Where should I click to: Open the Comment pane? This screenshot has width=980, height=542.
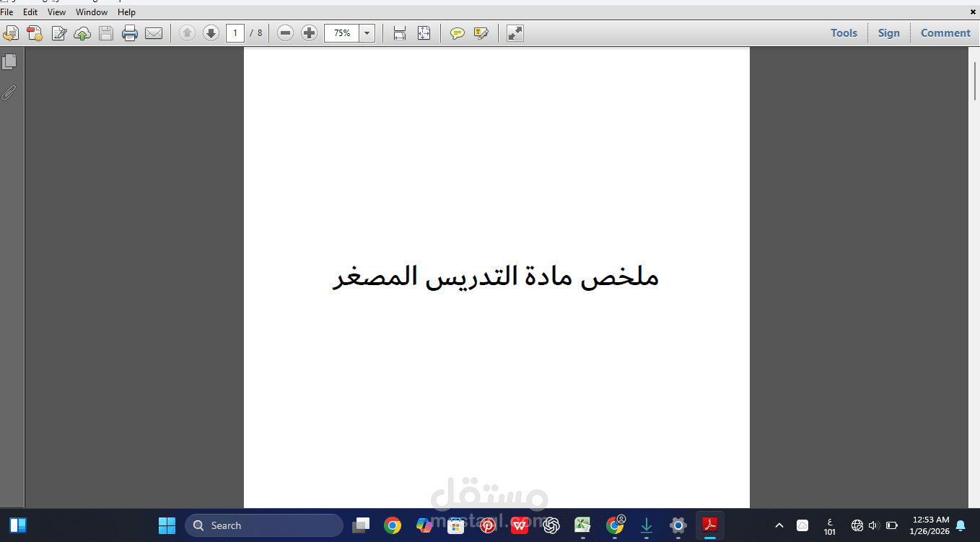(945, 33)
